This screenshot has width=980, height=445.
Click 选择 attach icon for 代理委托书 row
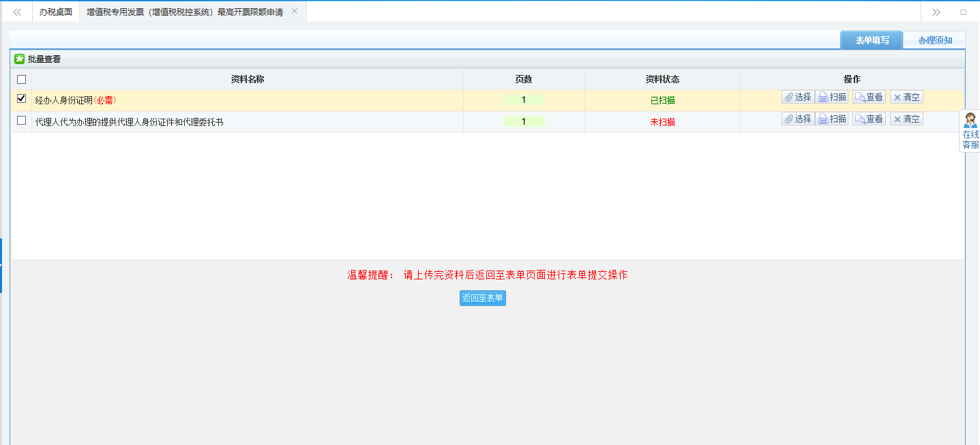point(797,118)
